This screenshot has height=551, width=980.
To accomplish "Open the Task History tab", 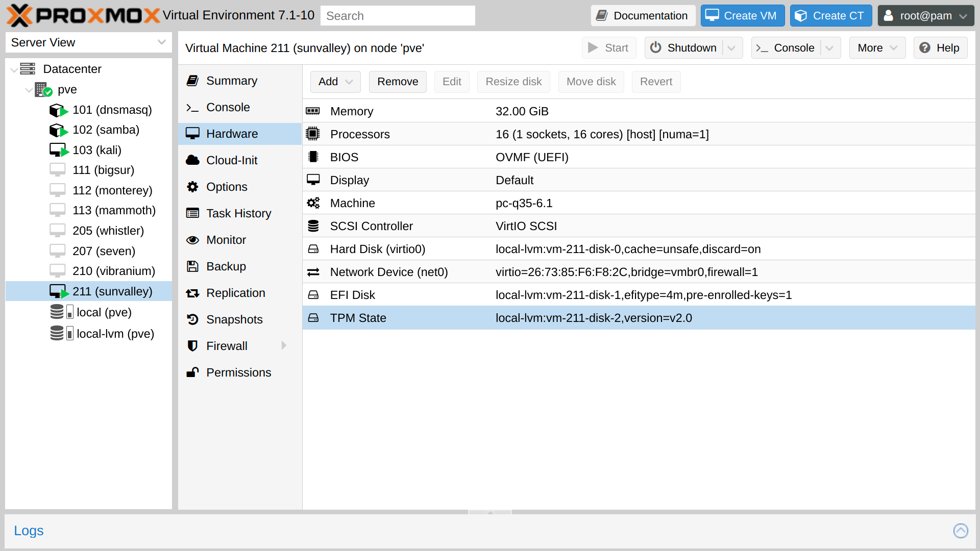I will click(240, 213).
